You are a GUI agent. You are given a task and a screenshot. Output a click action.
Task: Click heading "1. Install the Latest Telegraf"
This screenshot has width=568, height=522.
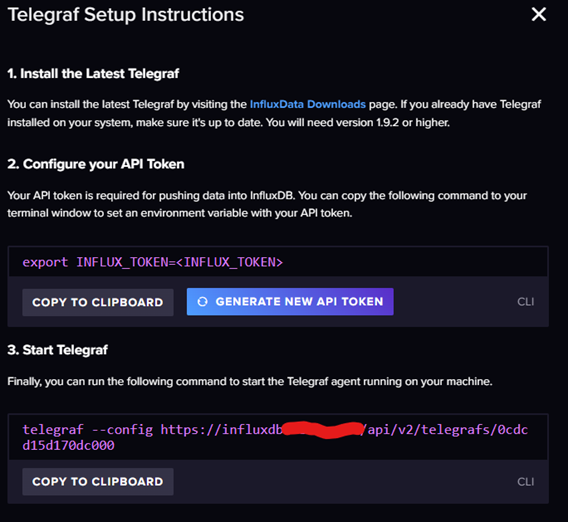[x=93, y=74]
